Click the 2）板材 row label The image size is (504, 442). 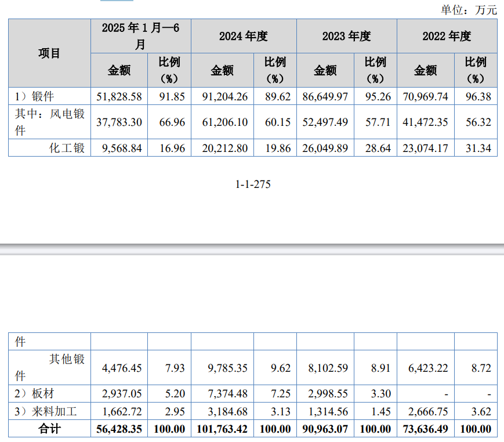[34, 394]
